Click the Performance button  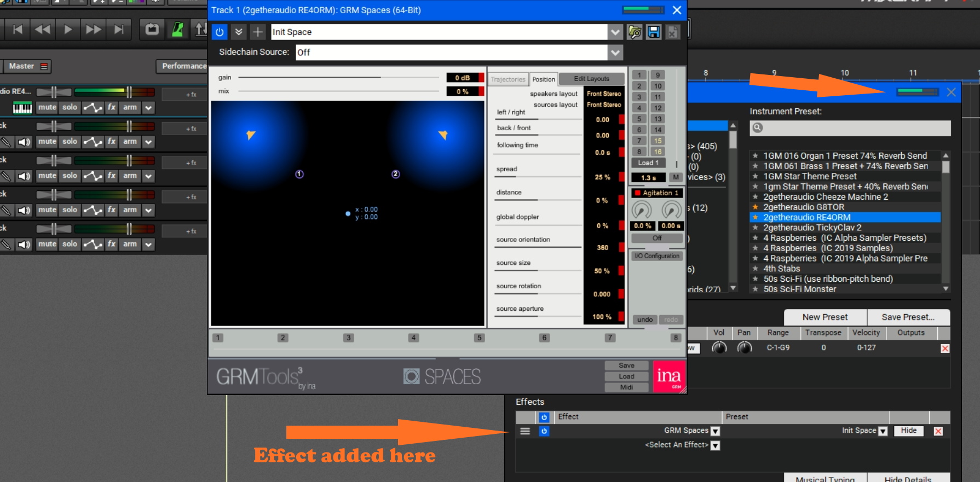click(182, 66)
